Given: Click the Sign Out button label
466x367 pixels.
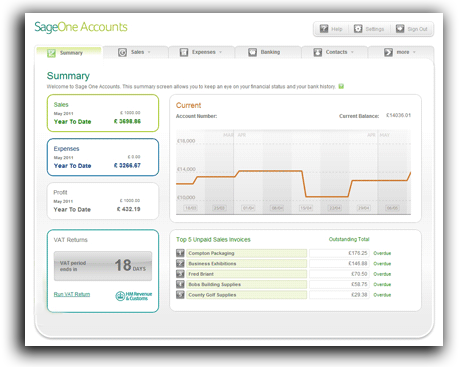Looking at the screenshot, I should [x=417, y=29].
